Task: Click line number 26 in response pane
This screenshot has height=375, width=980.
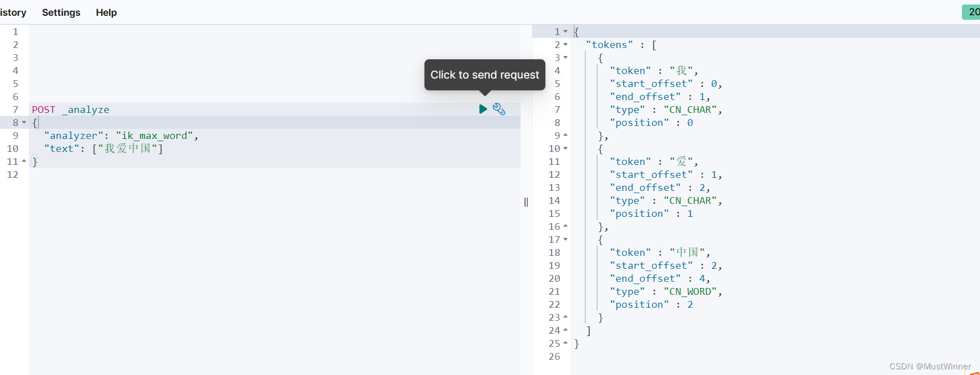Action: coord(554,356)
